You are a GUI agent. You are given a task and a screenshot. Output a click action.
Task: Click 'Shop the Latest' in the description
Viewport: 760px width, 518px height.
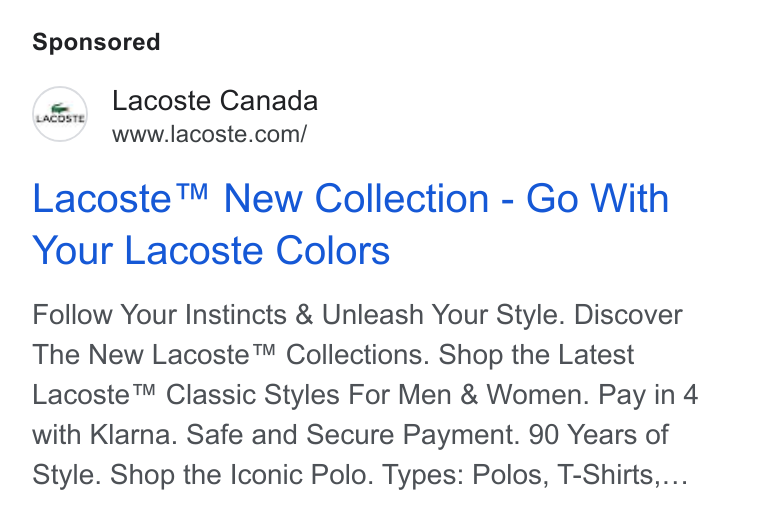coord(536,355)
